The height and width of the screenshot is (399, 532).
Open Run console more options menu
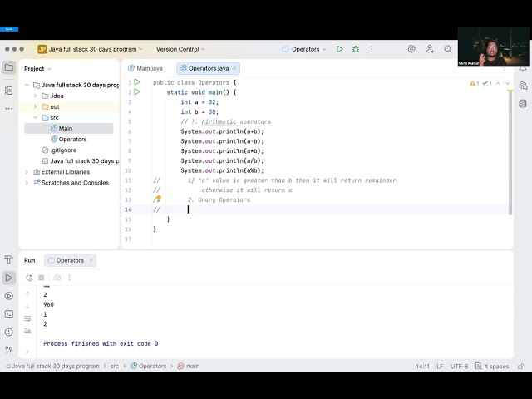69,278
